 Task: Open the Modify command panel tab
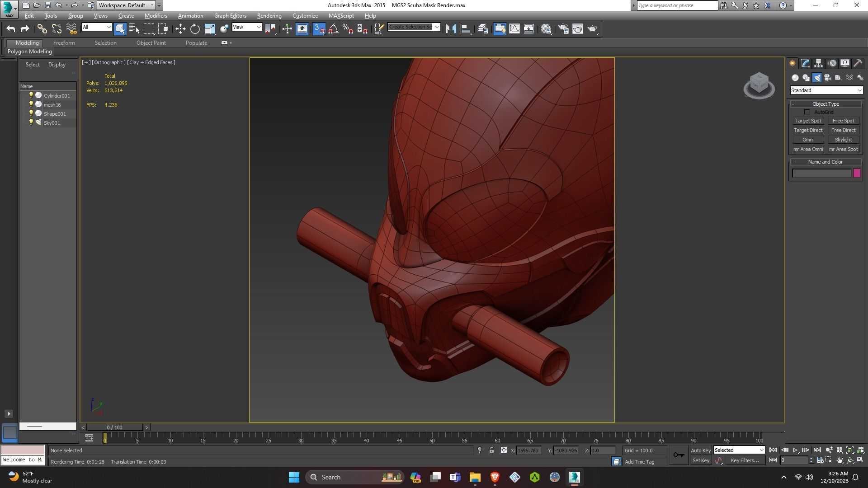(806, 63)
